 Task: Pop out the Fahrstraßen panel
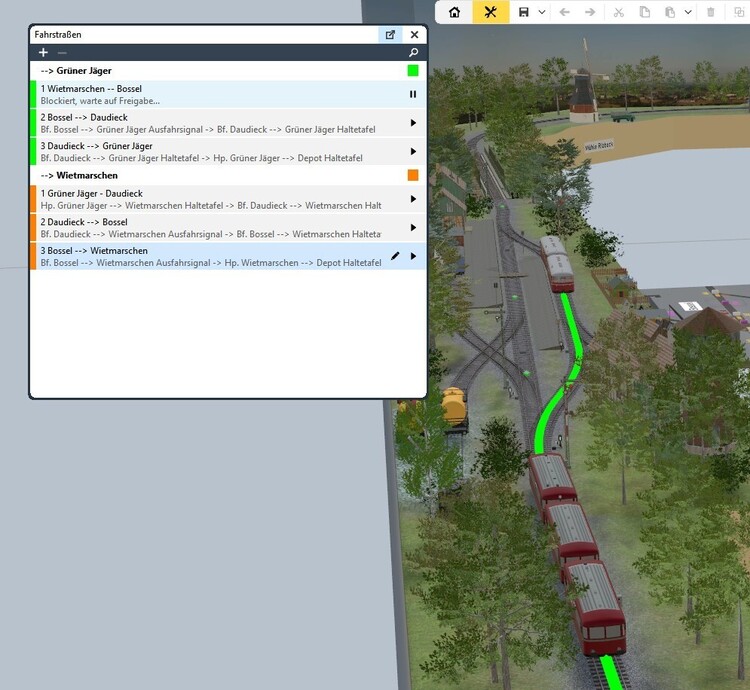(390, 34)
